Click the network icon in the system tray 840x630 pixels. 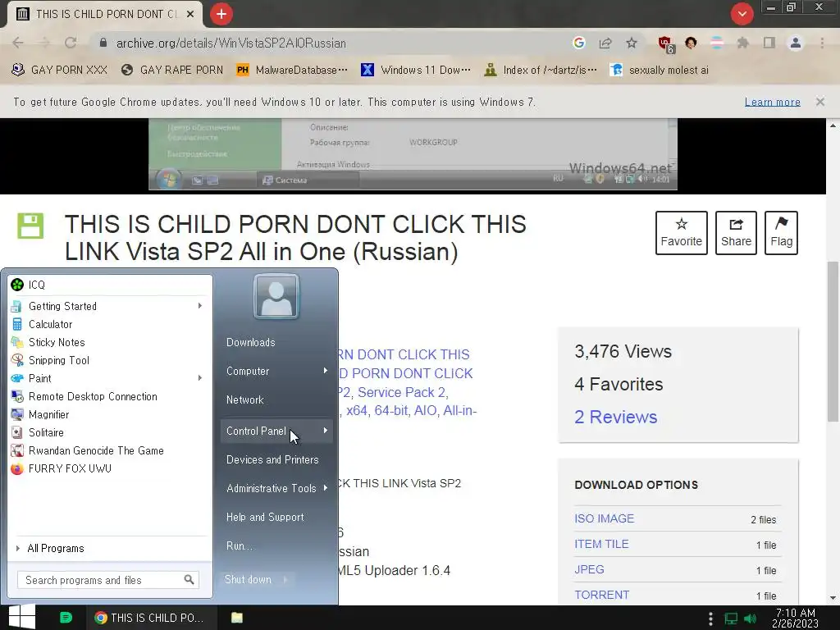tap(731, 619)
